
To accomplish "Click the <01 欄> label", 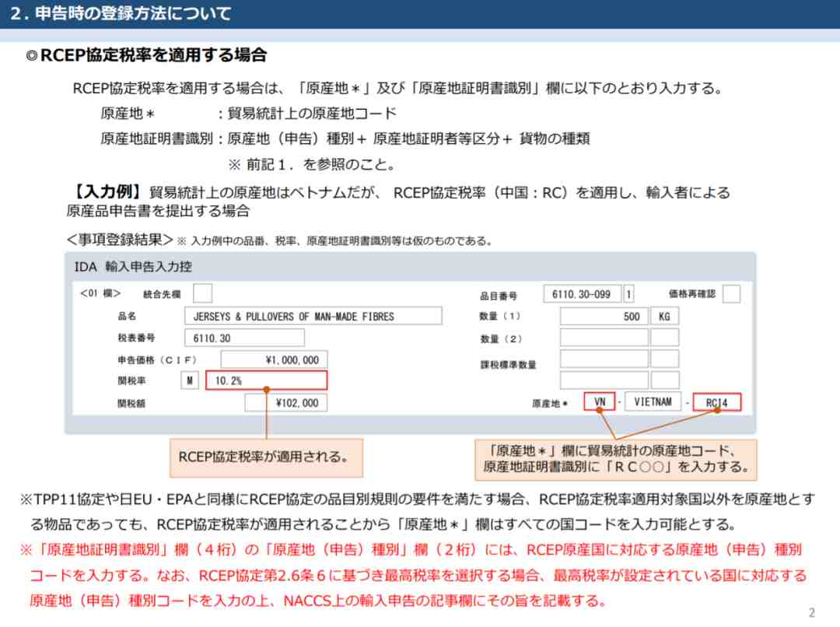I will click(x=100, y=293).
